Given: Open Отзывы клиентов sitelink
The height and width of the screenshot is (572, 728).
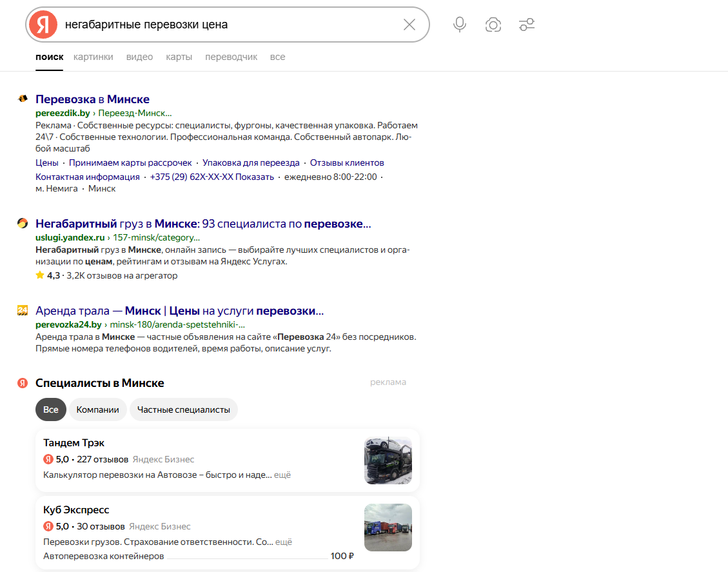Looking at the screenshot, I should (347, 163).
